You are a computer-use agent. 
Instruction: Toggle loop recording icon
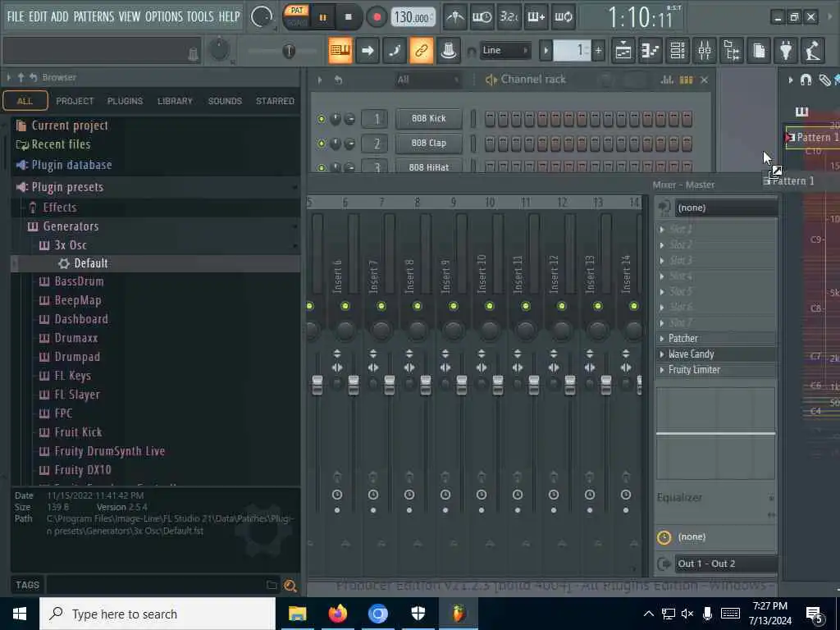click(x=563, y=17)
